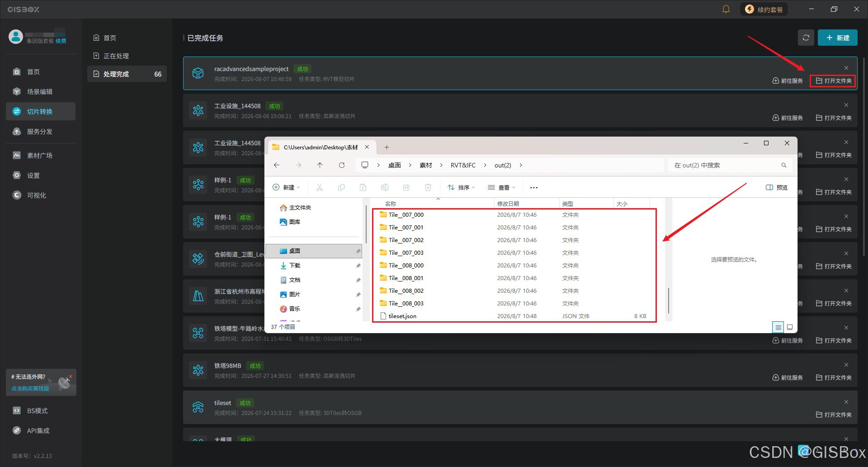
Task: Click 前往服务 for racadvancedsampleproject task
Action: click(788, 81)
